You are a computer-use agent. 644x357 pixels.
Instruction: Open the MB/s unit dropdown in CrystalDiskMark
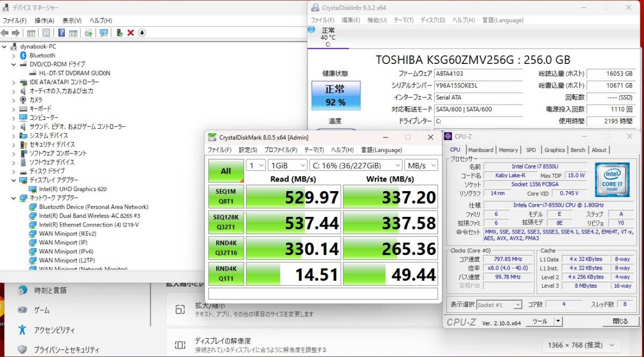421,165
